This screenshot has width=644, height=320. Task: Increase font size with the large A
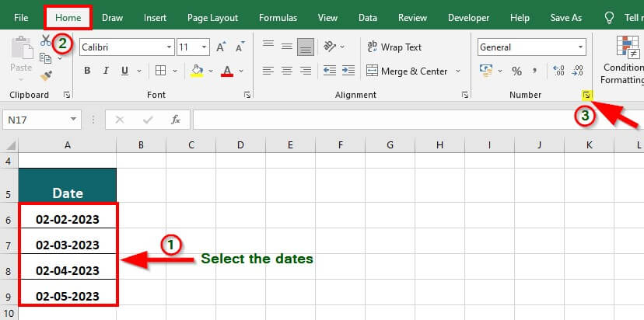221,47
